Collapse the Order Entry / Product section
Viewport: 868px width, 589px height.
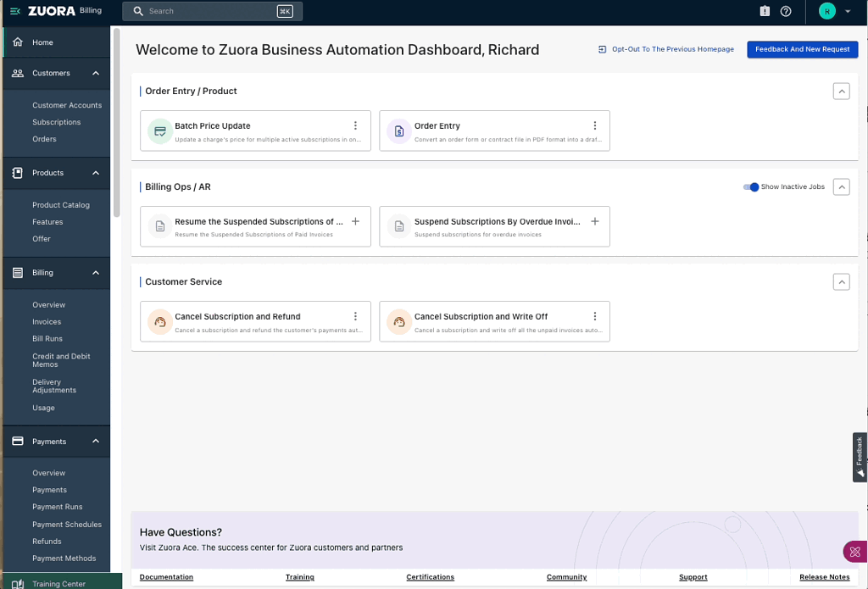841,91
